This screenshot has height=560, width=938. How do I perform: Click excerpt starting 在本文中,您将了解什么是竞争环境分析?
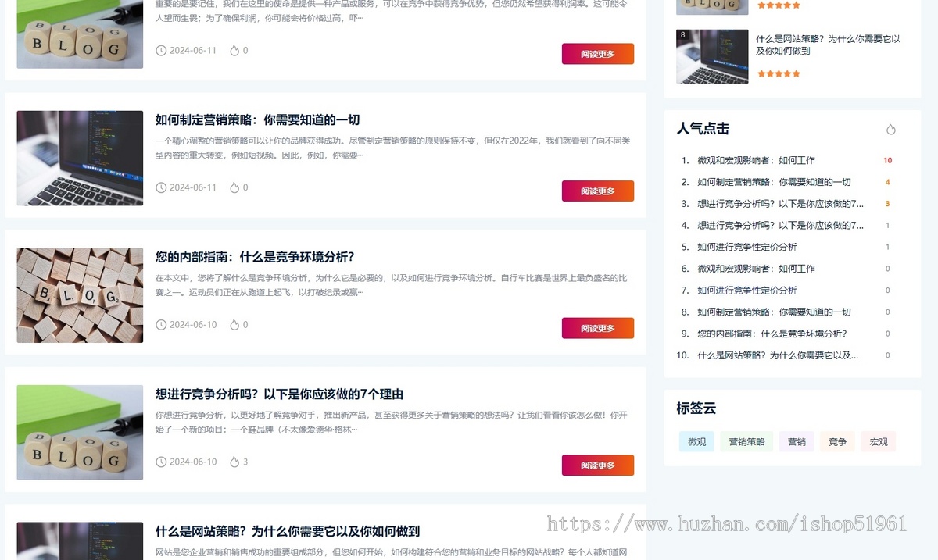point(391,285)
